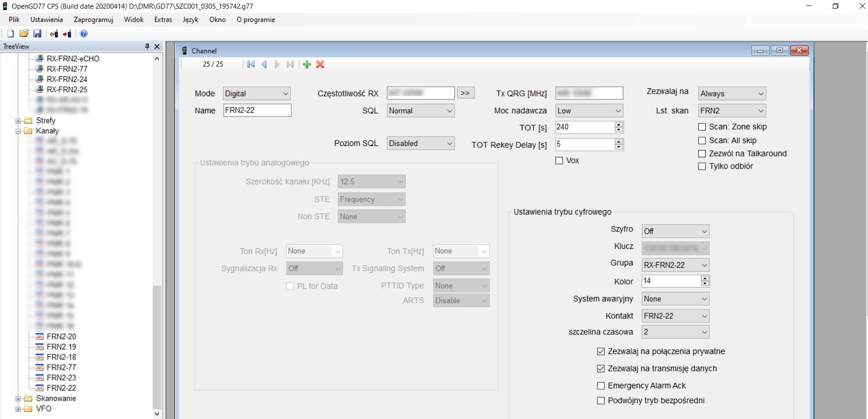Open the Zaprogramuj menu
The height and width of the screenshot is (419, 868).
pyautogui.click(x=93, y=20)
